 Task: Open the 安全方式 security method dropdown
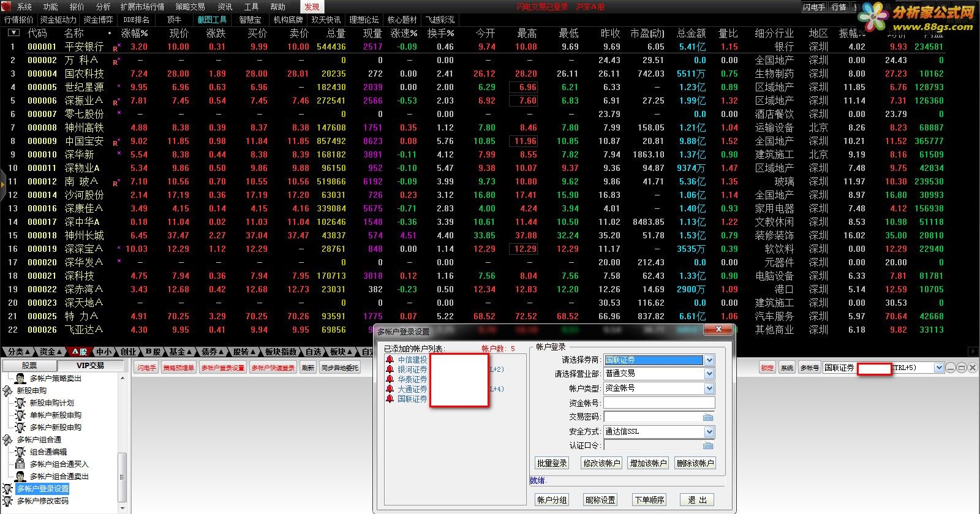(709, 431)
